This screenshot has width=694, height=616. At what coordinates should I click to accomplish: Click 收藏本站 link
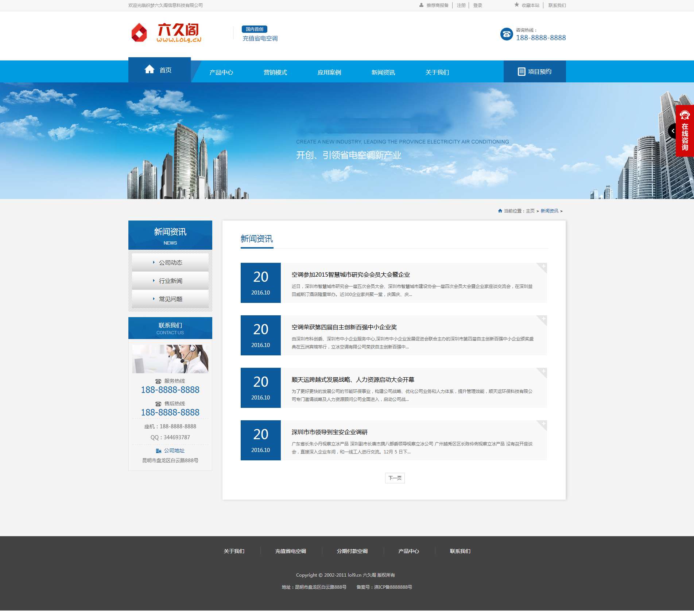pyautogui.click(x=530, y=5)
